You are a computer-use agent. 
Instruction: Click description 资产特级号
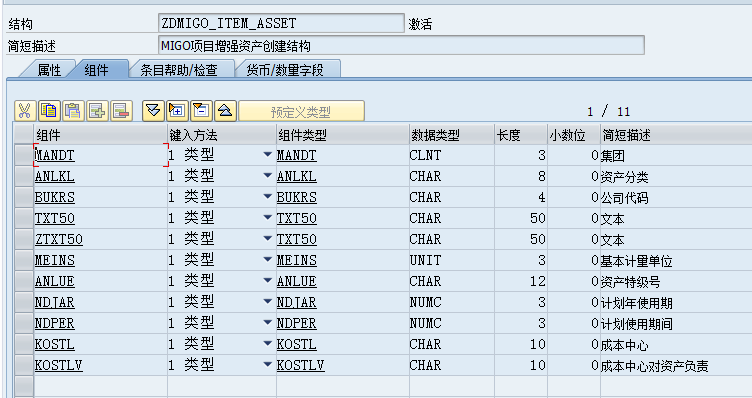coord(630,282)
